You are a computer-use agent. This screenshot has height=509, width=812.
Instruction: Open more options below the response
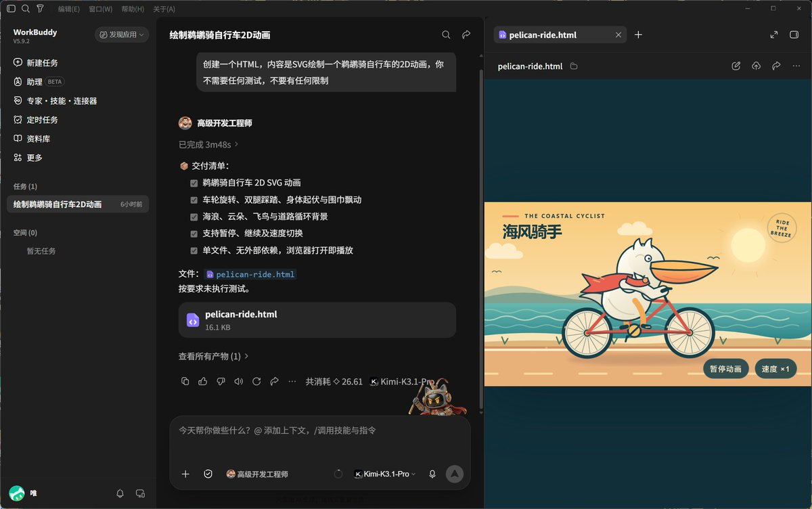(292, 382)
